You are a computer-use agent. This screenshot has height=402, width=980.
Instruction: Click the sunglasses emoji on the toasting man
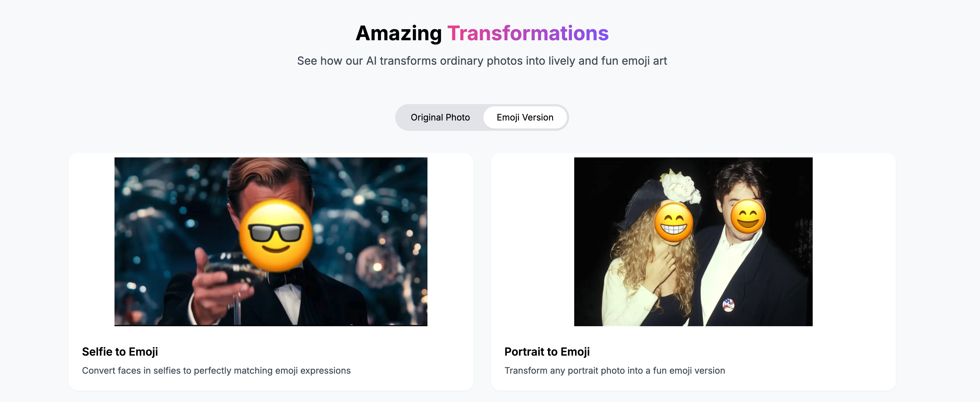point(276,235)
